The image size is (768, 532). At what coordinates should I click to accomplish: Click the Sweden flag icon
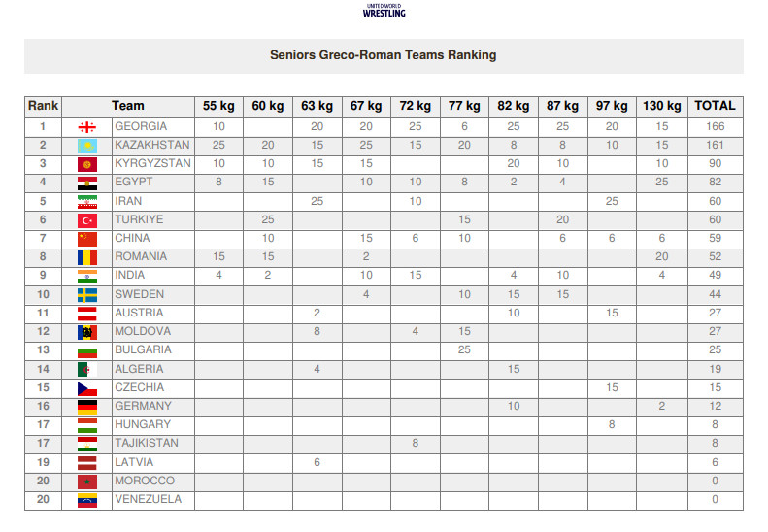tap(87, 295)
